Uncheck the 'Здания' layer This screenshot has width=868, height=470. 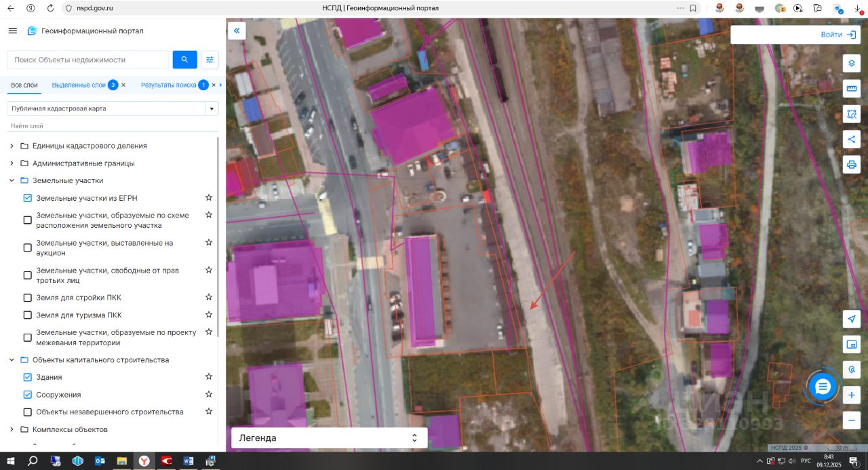[28, 377]
